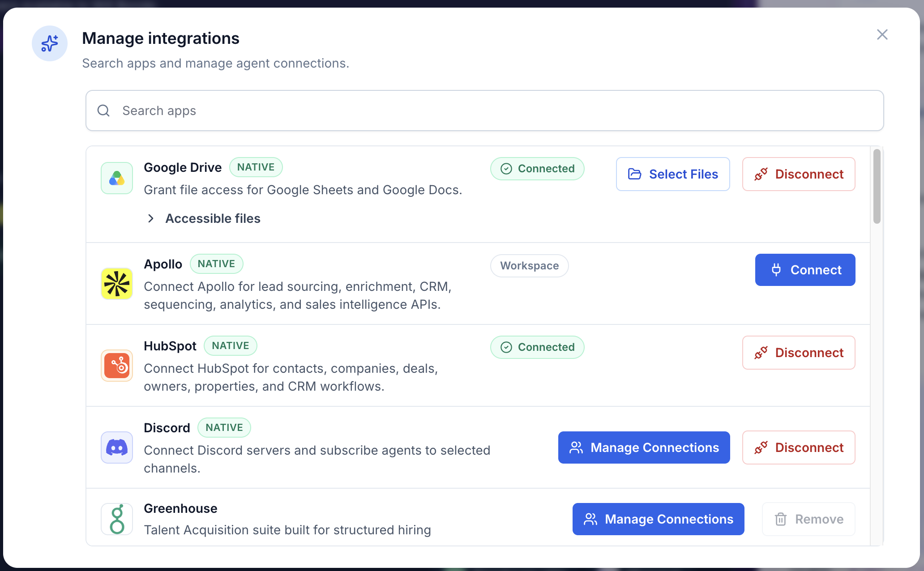
Task: Click the integrations list scrollbar thumb
Action: (x=877, y=187)
